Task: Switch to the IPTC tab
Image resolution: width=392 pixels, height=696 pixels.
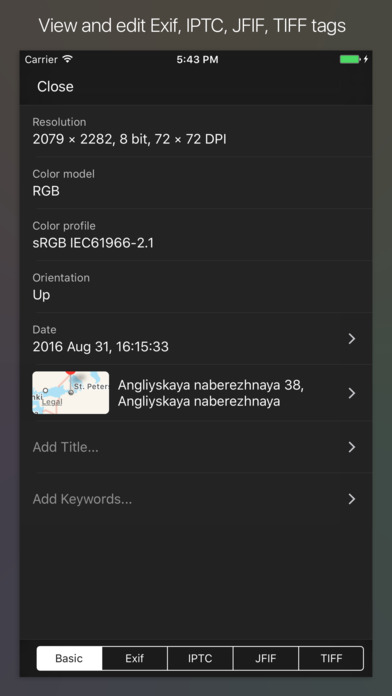Action: (x=200, y=658)
